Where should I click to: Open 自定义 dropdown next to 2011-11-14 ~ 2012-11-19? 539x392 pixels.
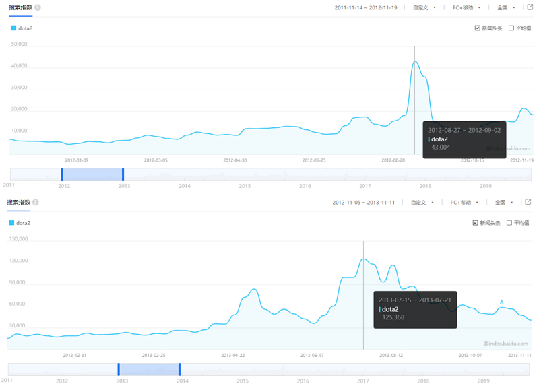[424, 7]
